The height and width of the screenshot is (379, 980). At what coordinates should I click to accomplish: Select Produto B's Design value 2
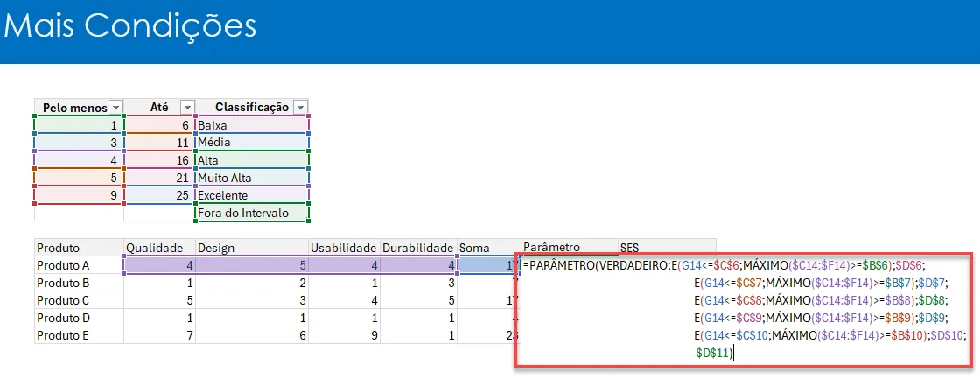coord(253,283)
